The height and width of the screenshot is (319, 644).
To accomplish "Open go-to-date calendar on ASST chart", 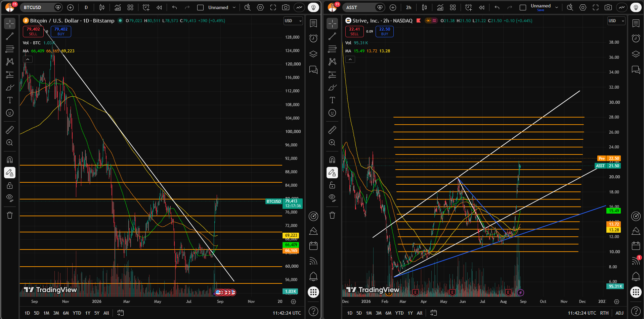I will pos(434,313).
